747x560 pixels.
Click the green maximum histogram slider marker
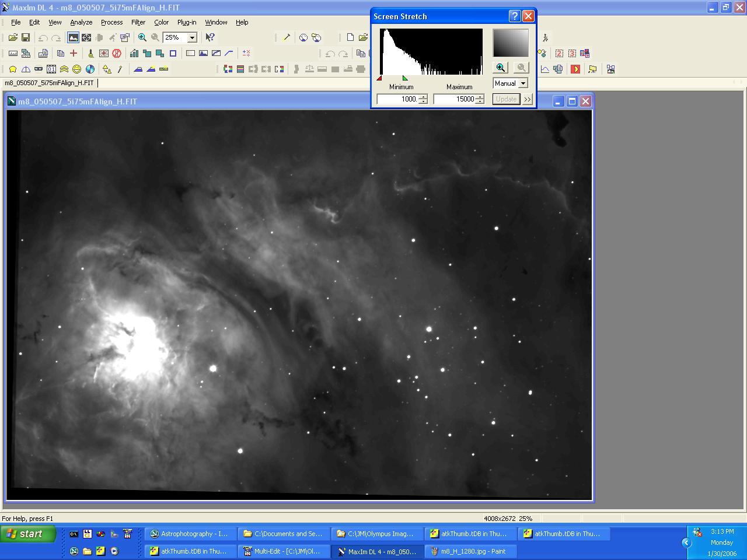405,78
